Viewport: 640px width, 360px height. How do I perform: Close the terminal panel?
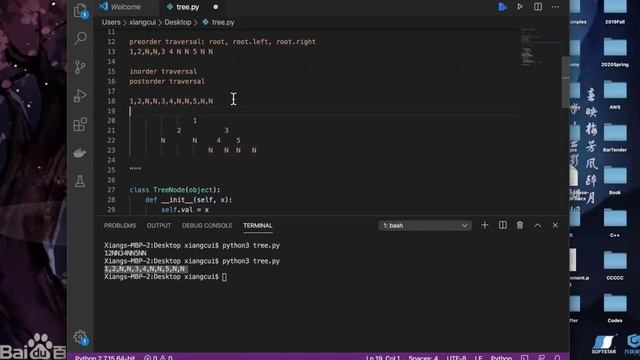point(555,225)
